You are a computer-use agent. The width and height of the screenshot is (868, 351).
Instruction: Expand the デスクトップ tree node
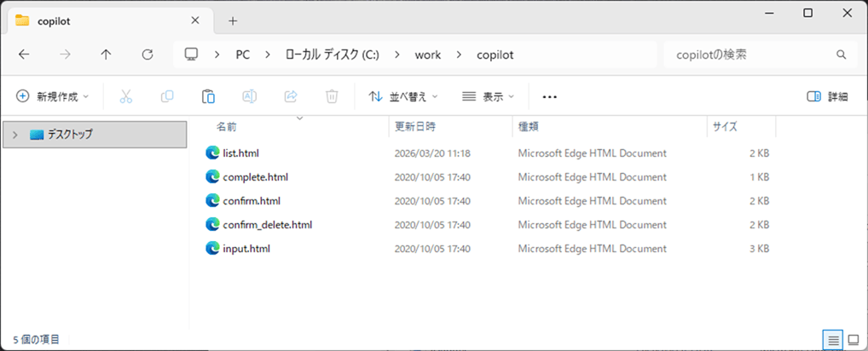pyautogui.click(x=14, y=135)
